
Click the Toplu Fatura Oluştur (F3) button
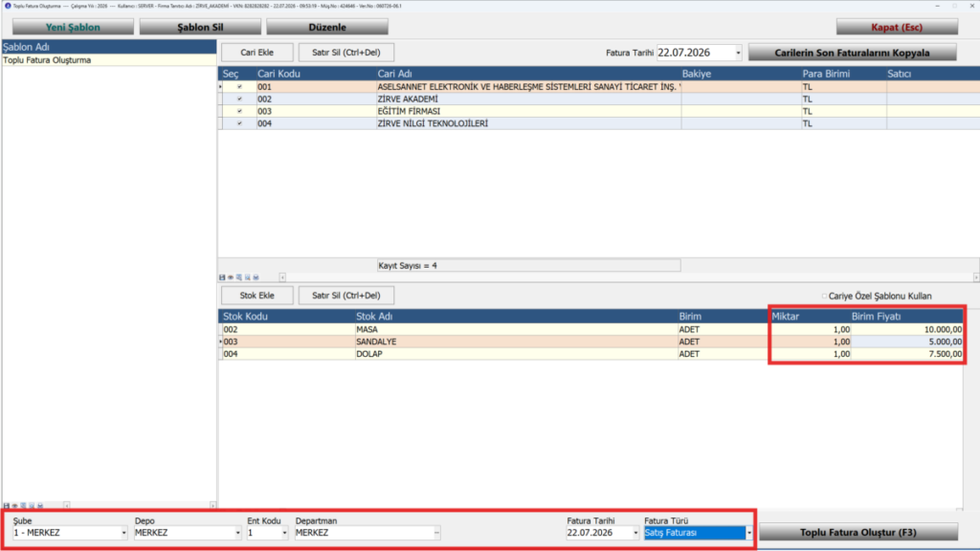[858, 532]
